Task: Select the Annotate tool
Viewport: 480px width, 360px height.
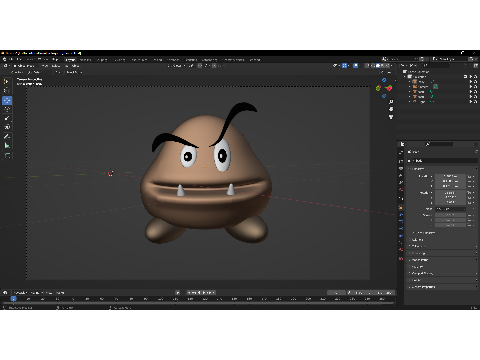Action: tap(7, 136)
